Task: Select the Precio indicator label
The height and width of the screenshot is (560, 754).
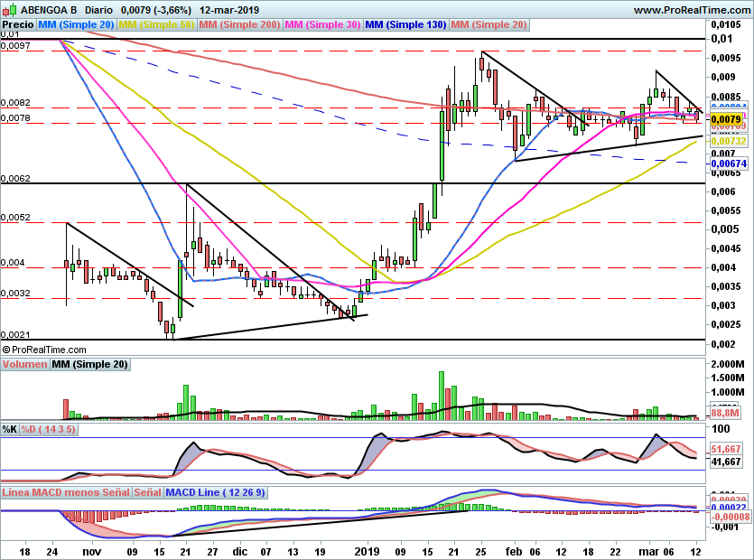Action: (18, 24)
